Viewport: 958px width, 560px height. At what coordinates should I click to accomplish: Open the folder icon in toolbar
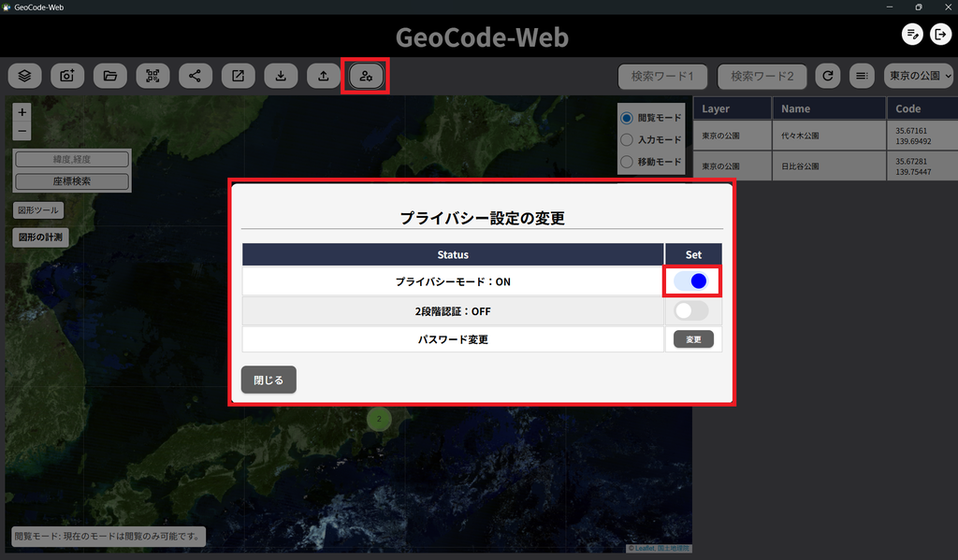click(x=110, y=76)
